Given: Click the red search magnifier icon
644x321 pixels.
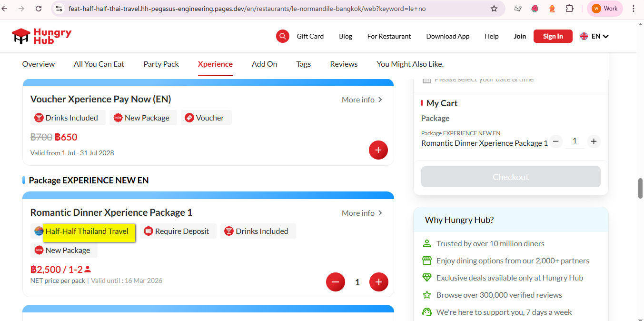Looking at the screenshot, I should tap(283, 36).
